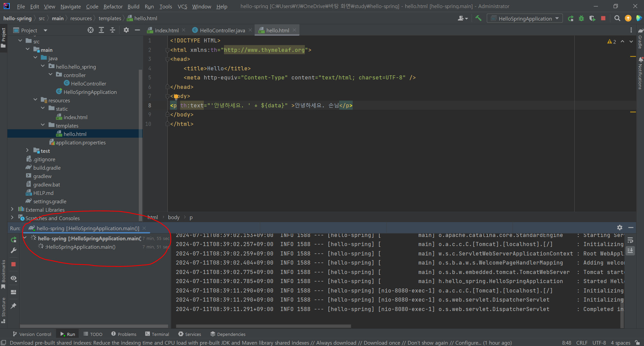Click the scroll to end console icon

tap(630, 251)
